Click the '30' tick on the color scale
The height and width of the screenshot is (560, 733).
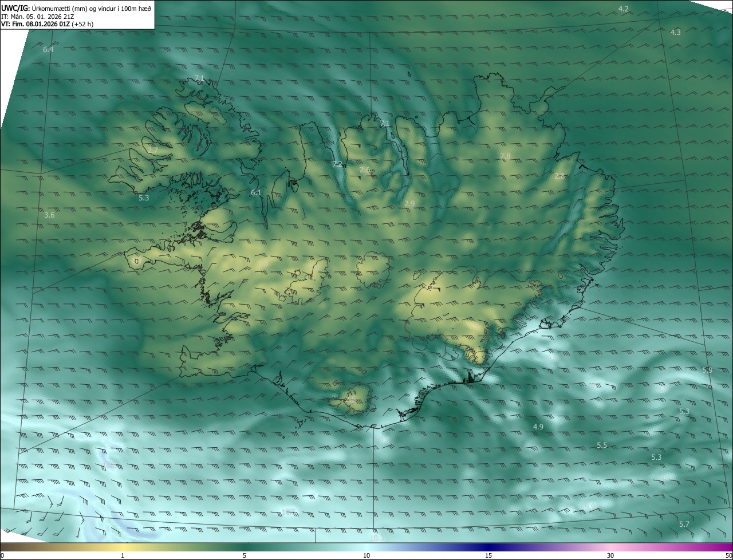pos(610,555)
